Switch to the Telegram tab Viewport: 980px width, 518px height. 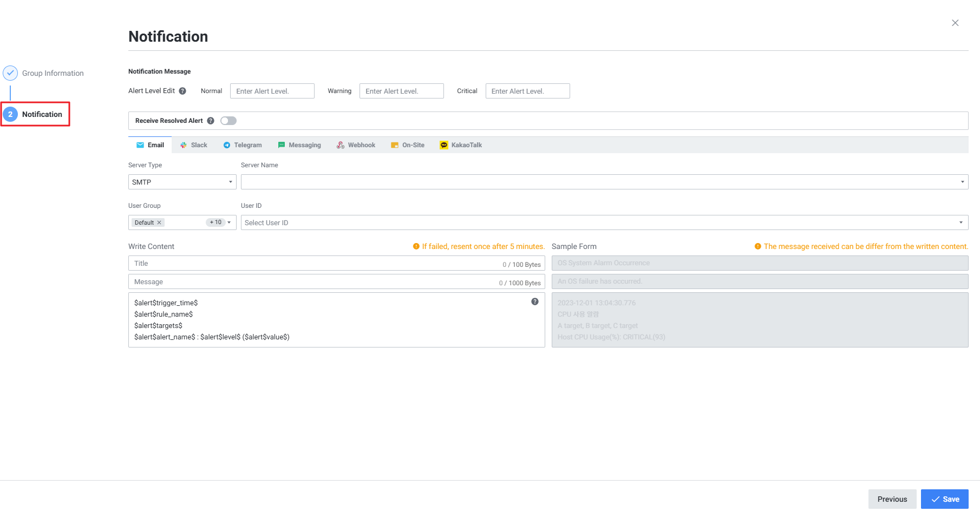coord(243,145)
